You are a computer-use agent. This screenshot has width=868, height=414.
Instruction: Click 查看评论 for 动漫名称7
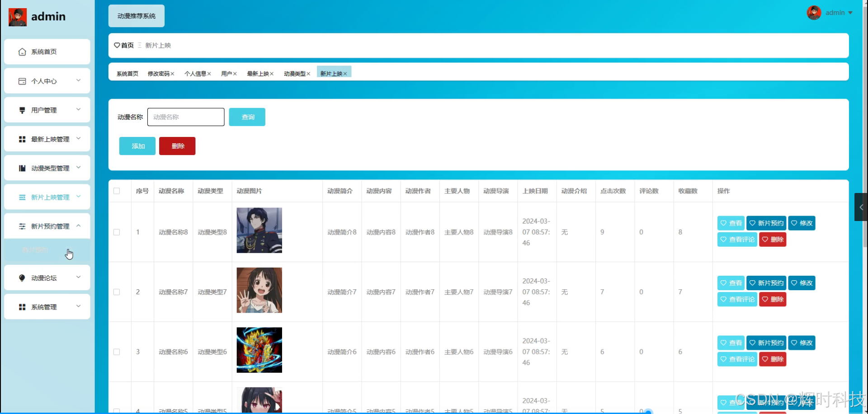(x=737, y=299)
